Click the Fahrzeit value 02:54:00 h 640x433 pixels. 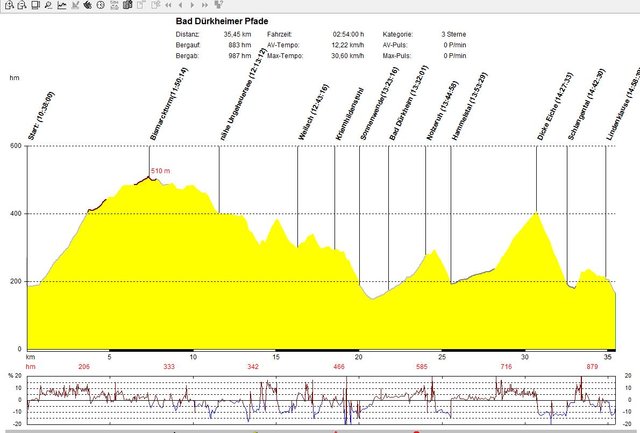click(348, 34)
